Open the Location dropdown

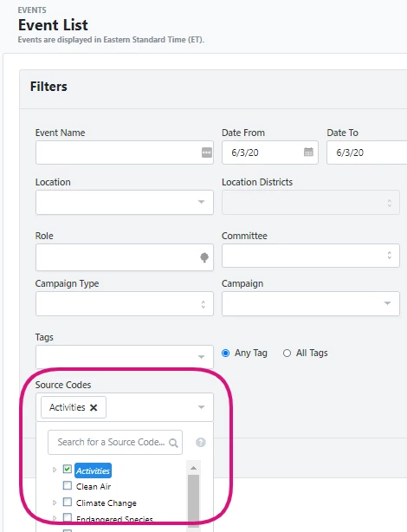(x=125, y=202)
